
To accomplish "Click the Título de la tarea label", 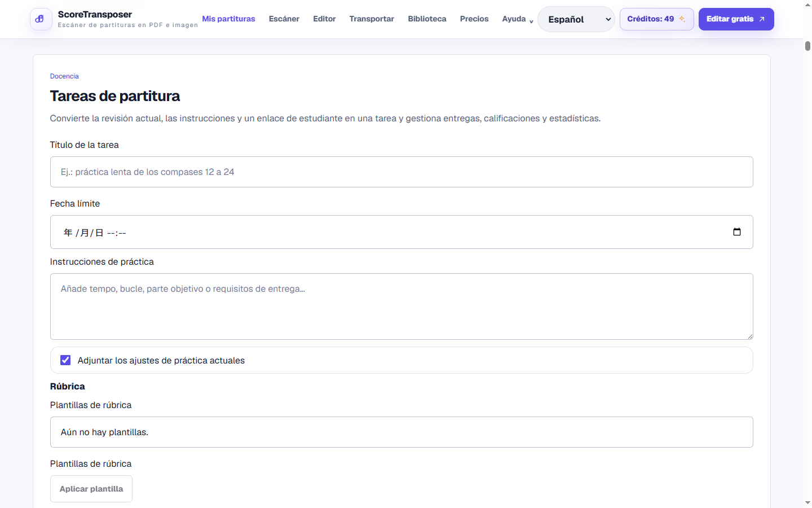I will point(85,145).
